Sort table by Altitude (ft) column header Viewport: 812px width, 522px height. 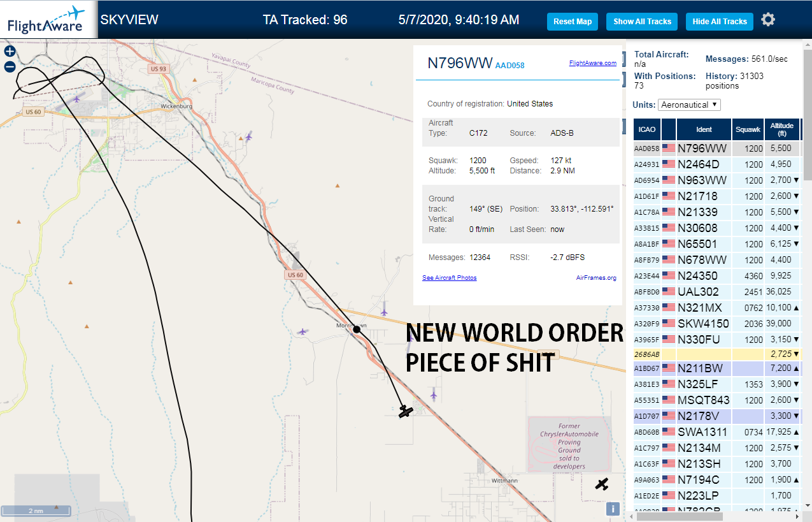(781, 129)
